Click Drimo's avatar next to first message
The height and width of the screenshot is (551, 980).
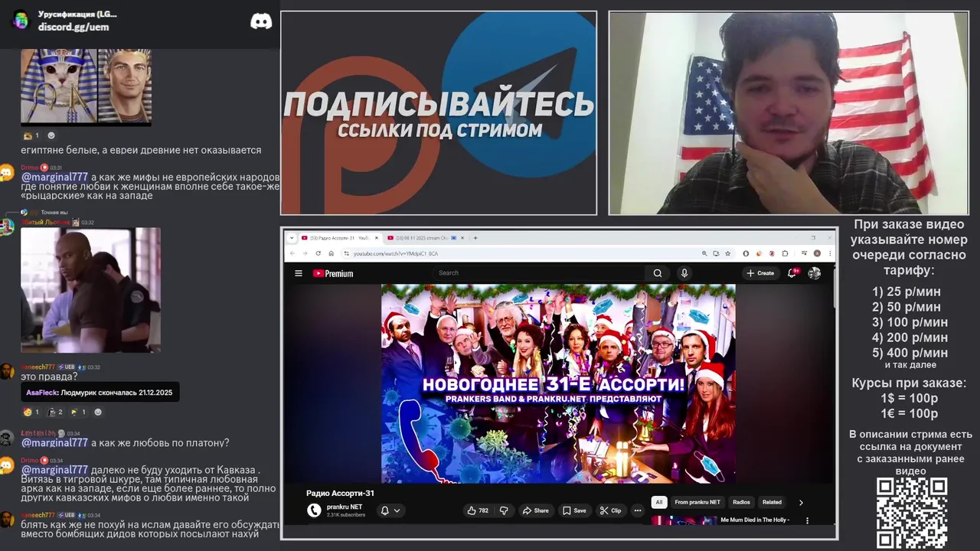pyautogui.click(x=7, y=173)
